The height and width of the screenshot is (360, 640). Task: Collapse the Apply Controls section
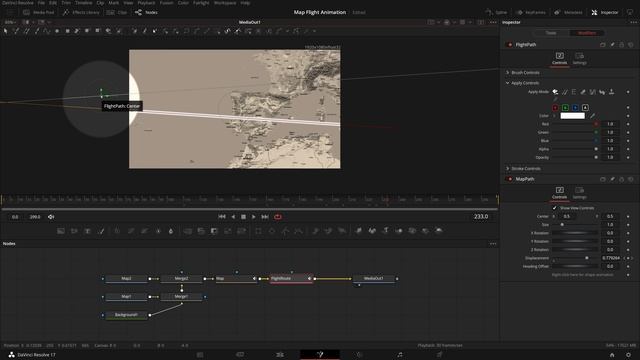[x=507, y=83]
